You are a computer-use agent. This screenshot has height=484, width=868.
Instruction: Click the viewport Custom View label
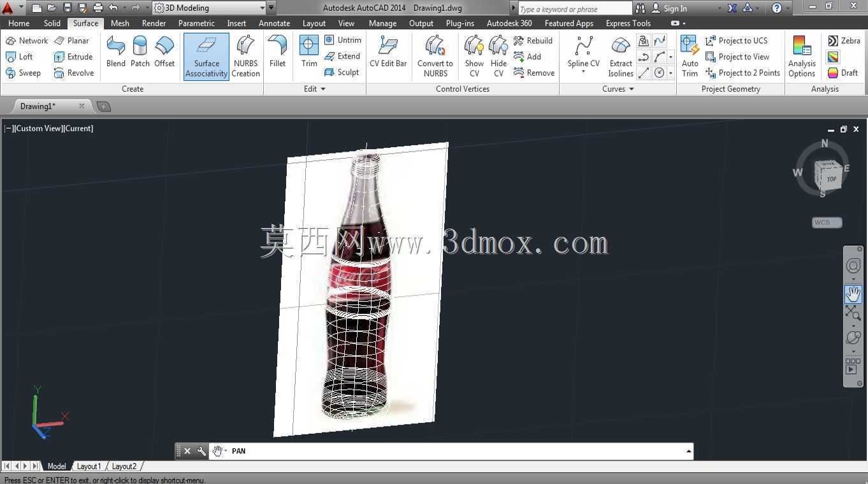(x=38, y=128)
